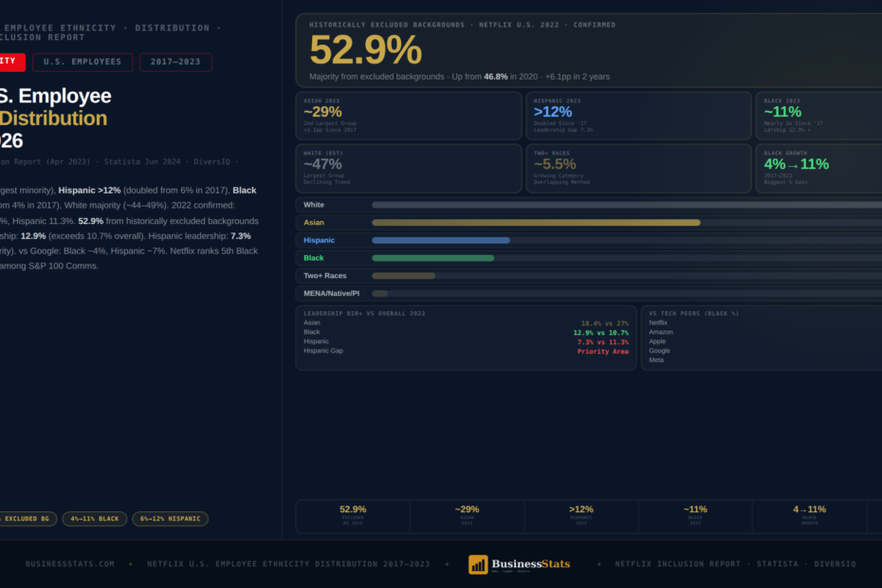Open the Hispanic 2023 >12% card
Screen dimensions: 882x588
click(x=638, y=116)
